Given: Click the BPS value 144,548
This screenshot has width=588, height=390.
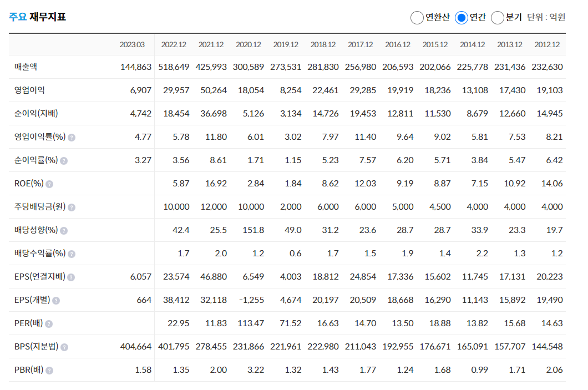Looking at the screenshot, I should coord(547,347).
